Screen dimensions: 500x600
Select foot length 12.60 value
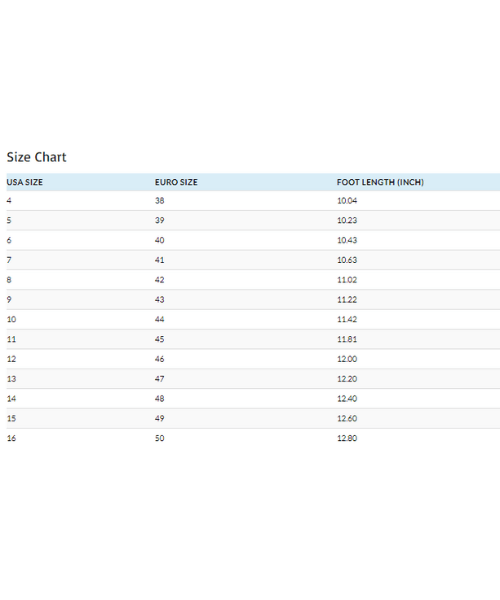point(347,419)
